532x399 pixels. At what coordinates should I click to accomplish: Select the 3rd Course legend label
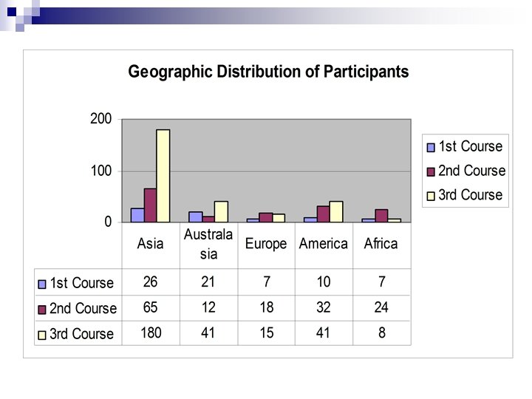tap(471, 195)
